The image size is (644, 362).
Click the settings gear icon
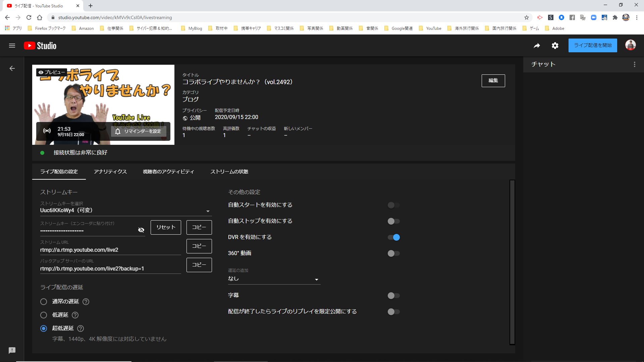click(x=555, y=46)
